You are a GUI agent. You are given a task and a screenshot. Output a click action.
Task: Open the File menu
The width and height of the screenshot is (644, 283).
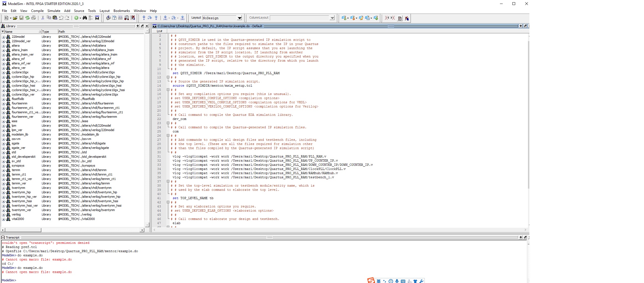(4, 11)
